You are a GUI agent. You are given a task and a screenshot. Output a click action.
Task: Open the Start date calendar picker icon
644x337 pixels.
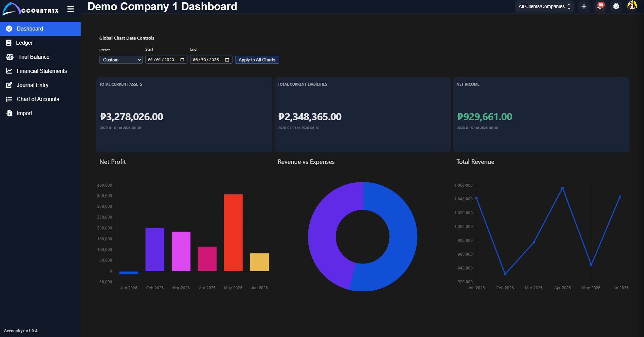coord(182,59)
